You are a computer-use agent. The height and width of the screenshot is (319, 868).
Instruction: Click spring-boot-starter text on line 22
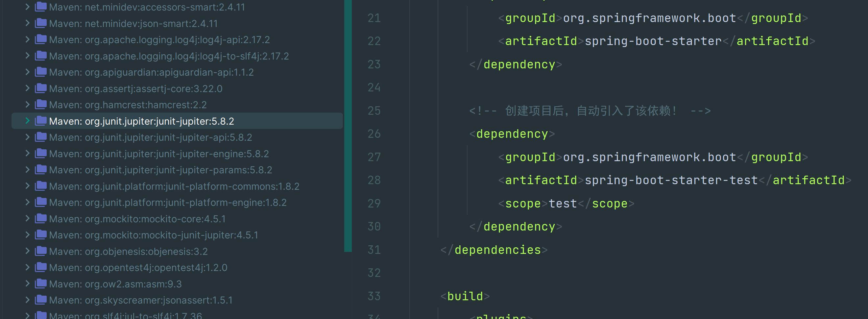[653, 41]
